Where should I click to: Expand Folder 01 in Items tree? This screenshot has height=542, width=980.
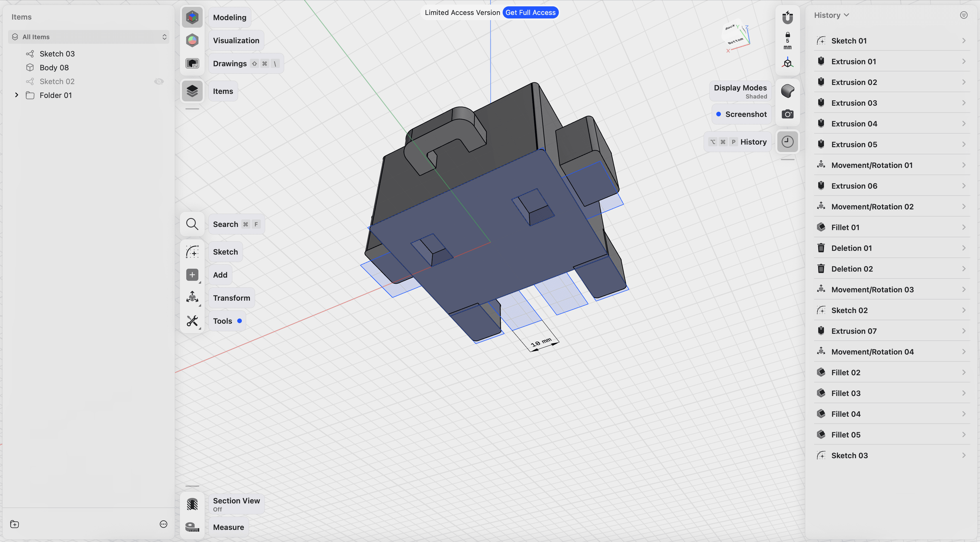pyautogui.click(x=16, y=95)
